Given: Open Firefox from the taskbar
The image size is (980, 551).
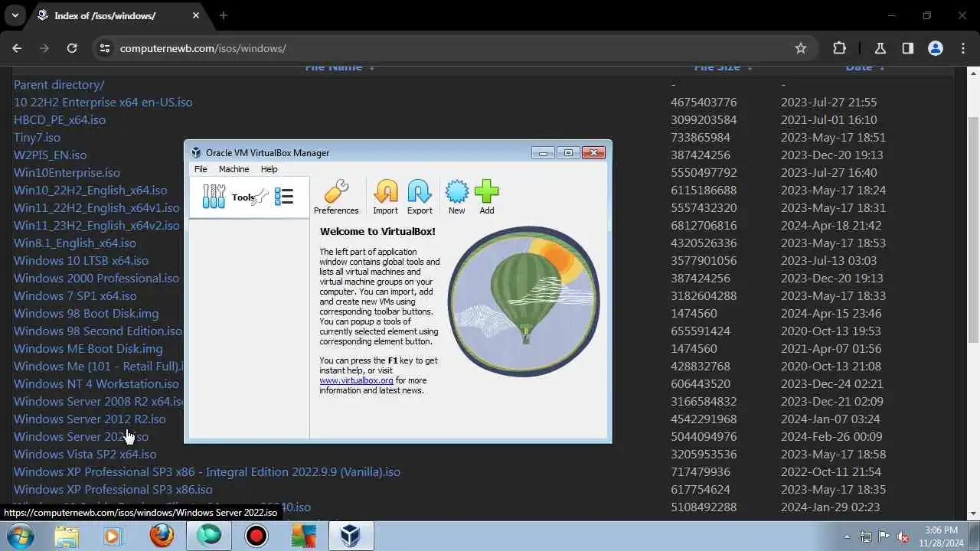Looking at the screenshot, I should 162,536.
